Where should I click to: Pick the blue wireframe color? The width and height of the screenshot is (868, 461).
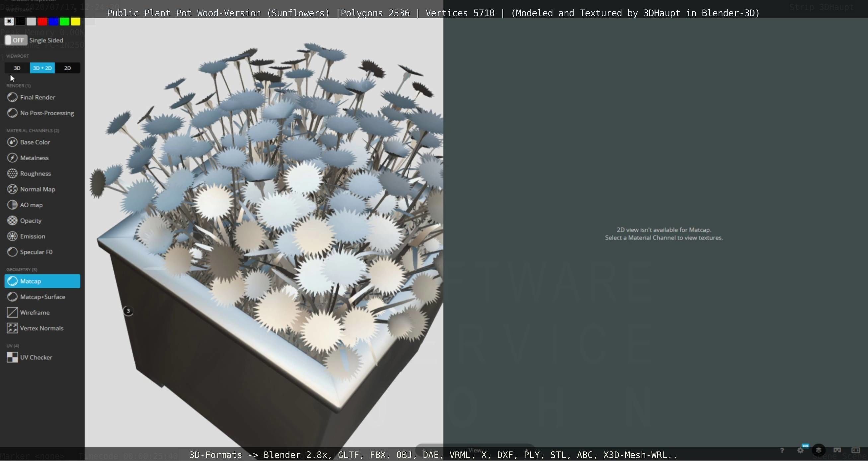[x=53, y=22]
